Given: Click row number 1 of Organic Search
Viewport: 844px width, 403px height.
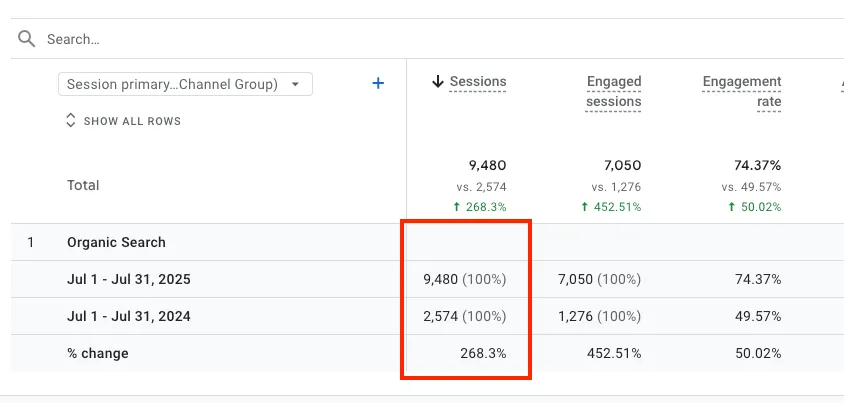Looking at the screenshot, I should [x=31, y=242].
